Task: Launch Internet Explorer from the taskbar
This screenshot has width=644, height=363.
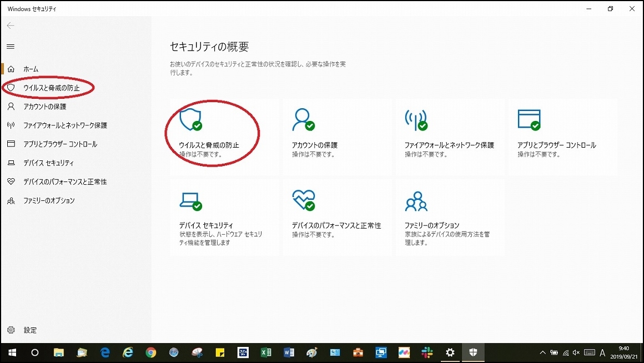Action: [128, 353]
